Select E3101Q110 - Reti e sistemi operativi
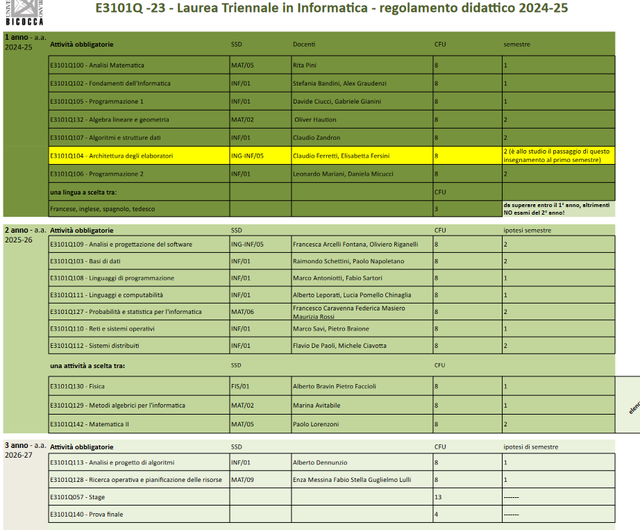 tap(139, 329)
